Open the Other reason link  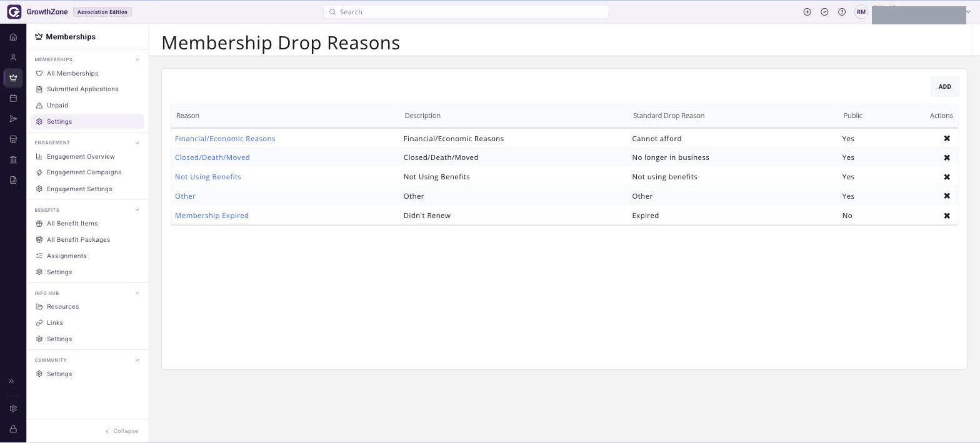[x=185, y=196]
